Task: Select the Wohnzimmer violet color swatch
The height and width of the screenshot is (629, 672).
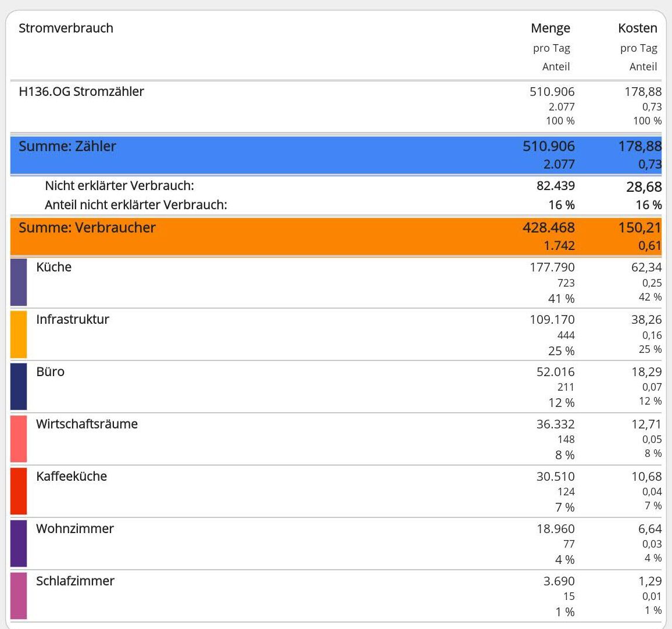Action: click(19, 544)
